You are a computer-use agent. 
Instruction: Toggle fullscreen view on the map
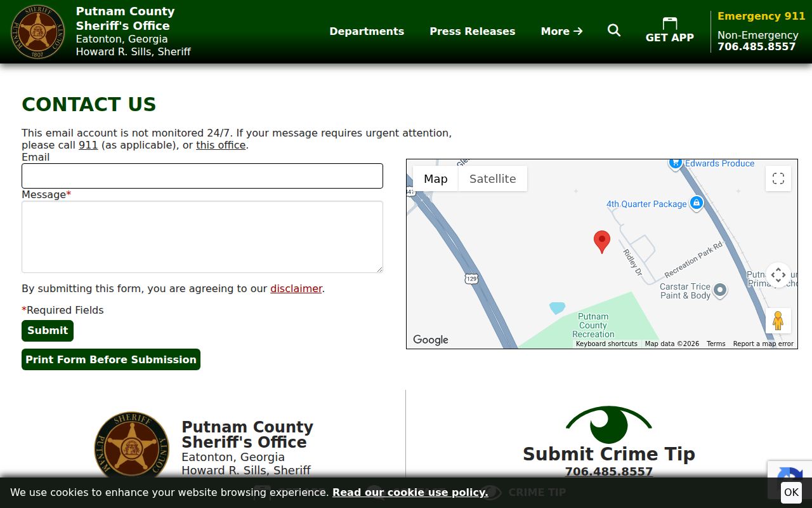pyautogui.click(x=778, y=178)
